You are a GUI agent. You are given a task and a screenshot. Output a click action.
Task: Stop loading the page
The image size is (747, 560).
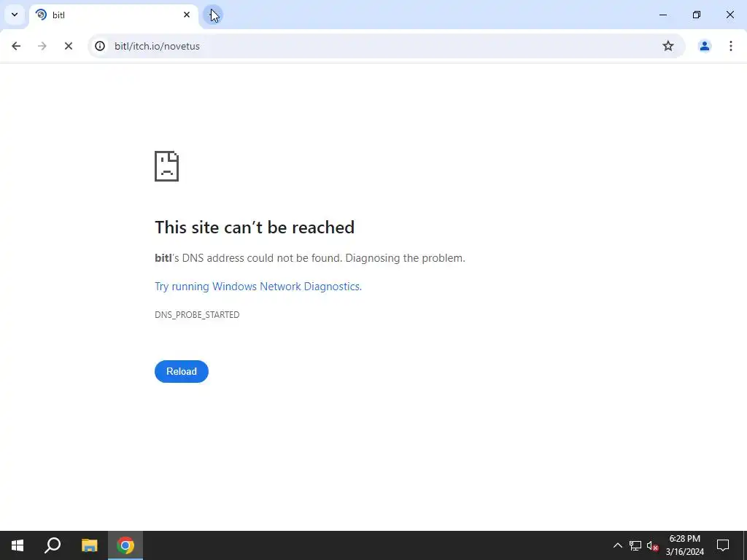point(68,46)
